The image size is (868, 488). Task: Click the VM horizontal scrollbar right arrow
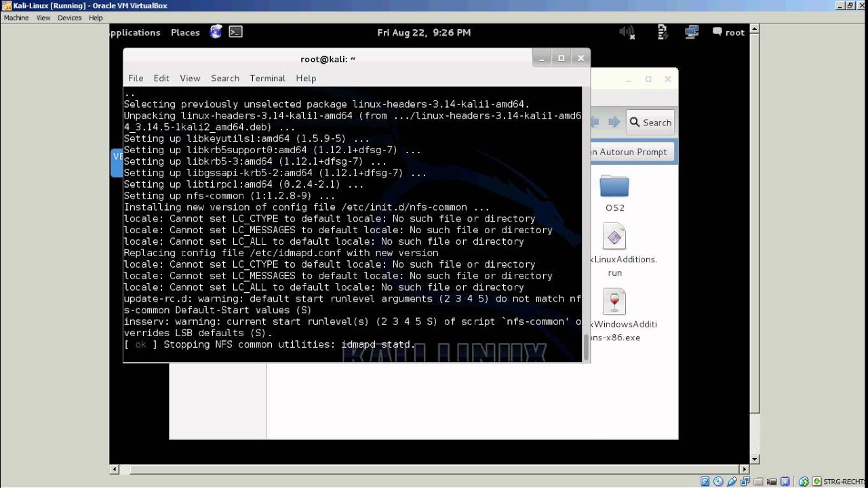pyautogui.click(x=744, y=469)
